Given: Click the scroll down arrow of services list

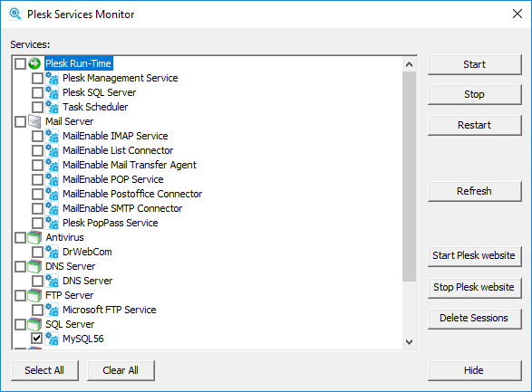Looking at the screenshot, I should 409,342.
